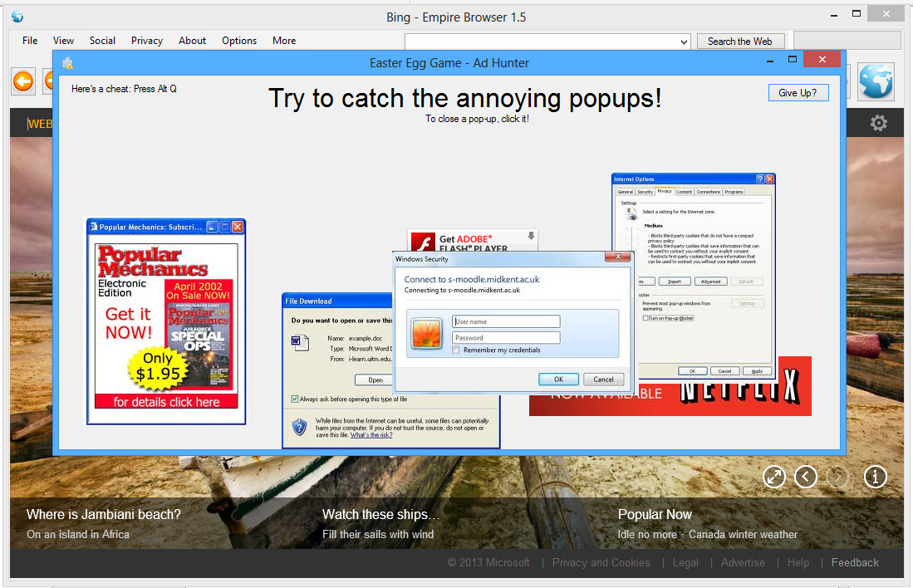Open the search bar dropdown arrow

point(684,41)
